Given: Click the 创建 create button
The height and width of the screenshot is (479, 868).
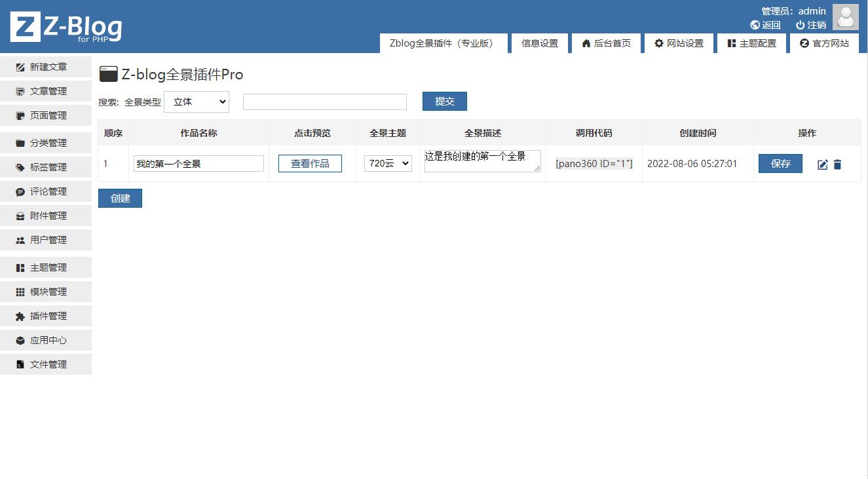Looking at the screenshot, I should pyautogui.click(x=120, y=198).
